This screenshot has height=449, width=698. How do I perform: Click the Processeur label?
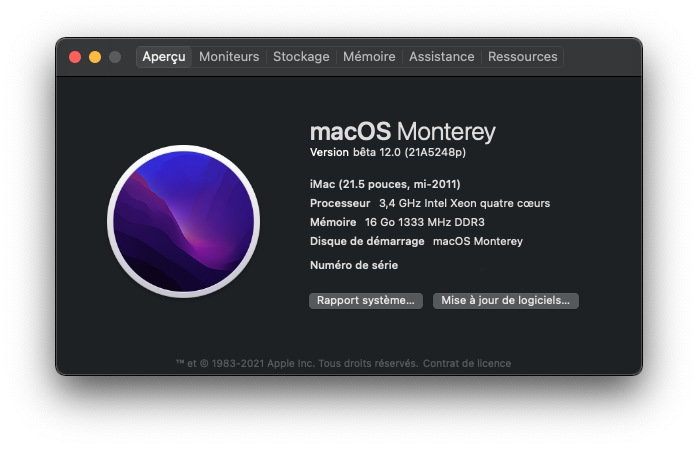point(340,203)
